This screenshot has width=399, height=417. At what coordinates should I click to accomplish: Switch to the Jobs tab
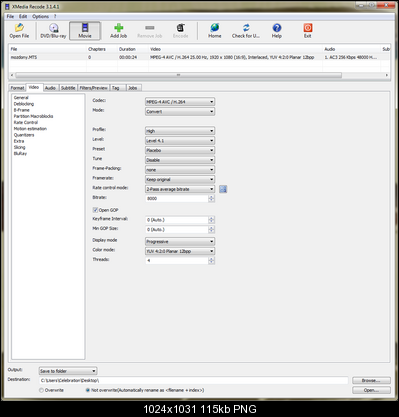133,88
